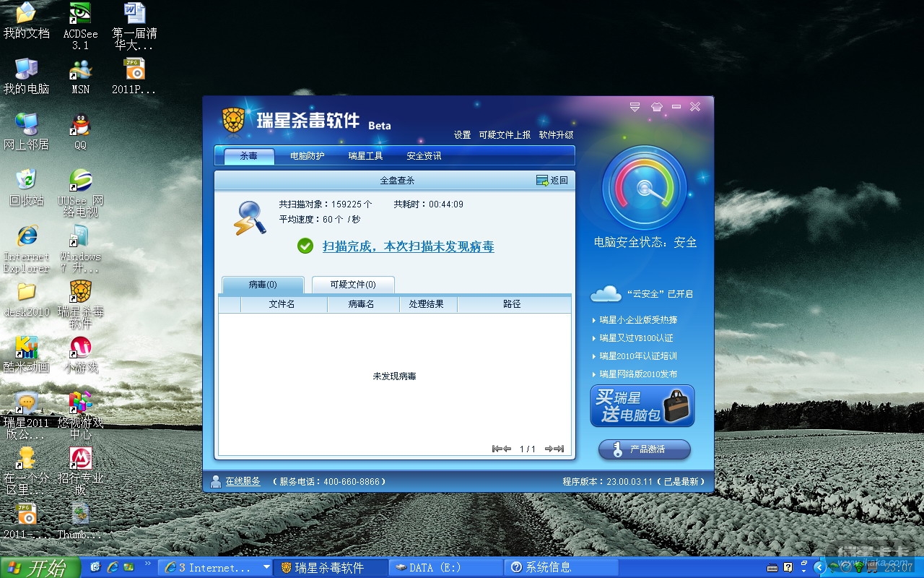The height and width of the screenshot is (578, 924).
Task: Open 设置 settings link
Action: (463, 135)
